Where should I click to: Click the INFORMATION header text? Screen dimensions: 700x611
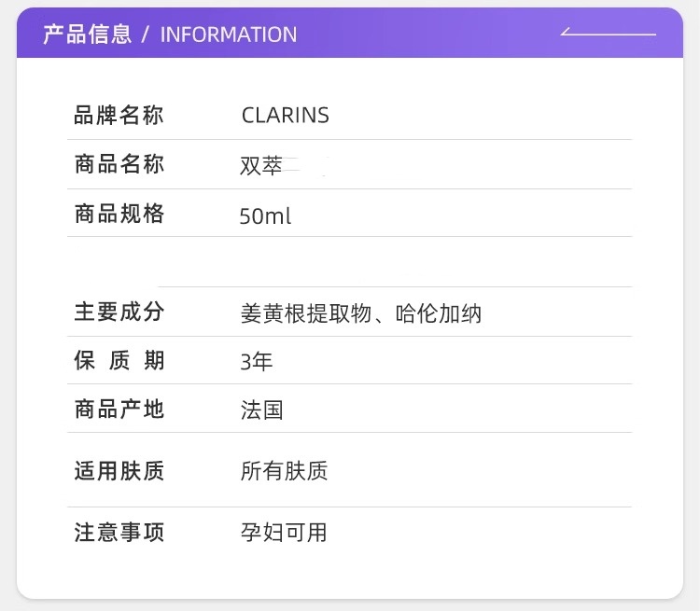(x=229, y=35)
